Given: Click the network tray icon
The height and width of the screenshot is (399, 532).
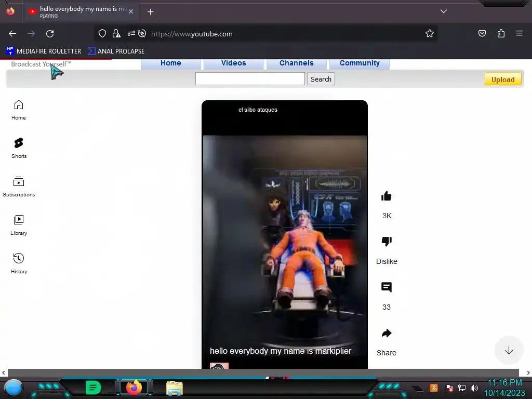Looking at the screenshot, I should pyautogui.click(x=462, y=388).
